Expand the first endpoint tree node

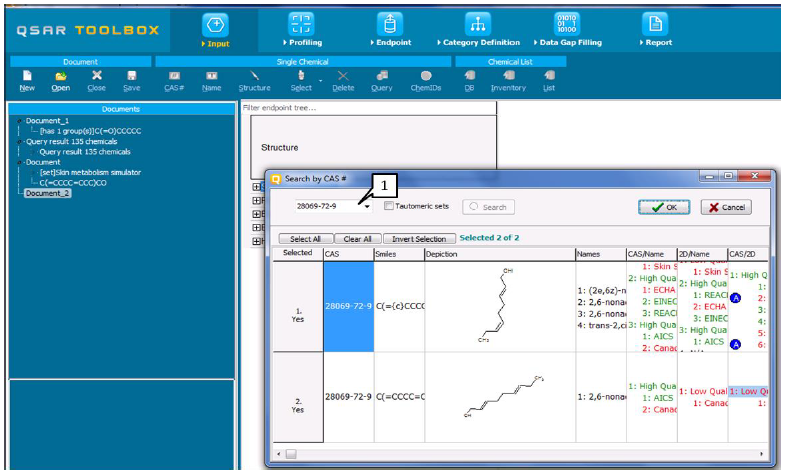pyautogui.click(x=257, y=187)
